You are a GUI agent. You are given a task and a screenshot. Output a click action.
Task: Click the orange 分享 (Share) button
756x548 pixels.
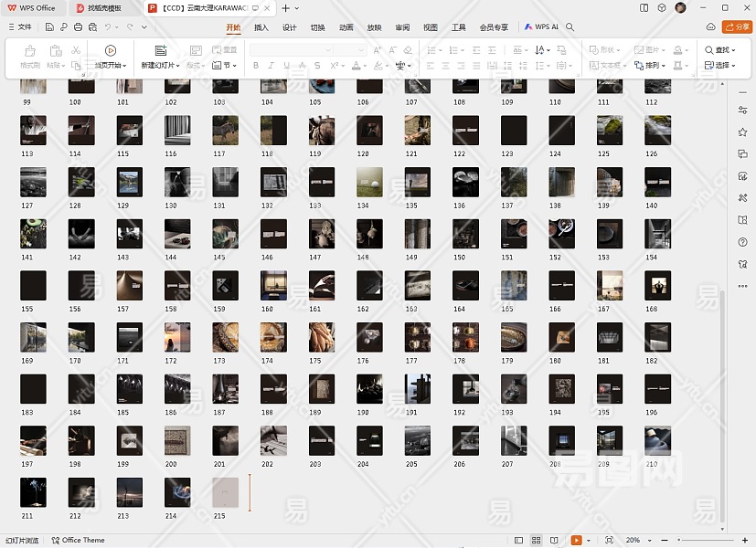736,27
